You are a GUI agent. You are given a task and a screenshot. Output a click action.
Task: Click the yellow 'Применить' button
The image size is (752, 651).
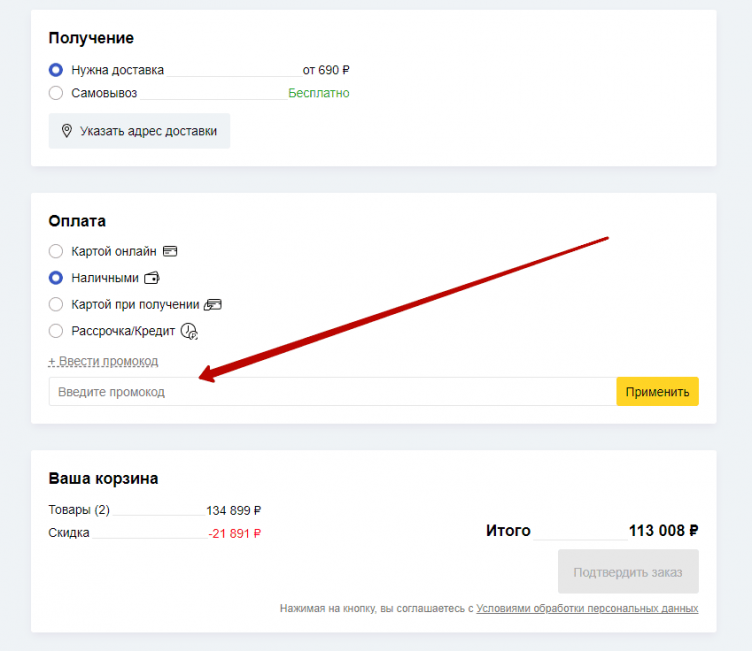click(x=658, y=391)
